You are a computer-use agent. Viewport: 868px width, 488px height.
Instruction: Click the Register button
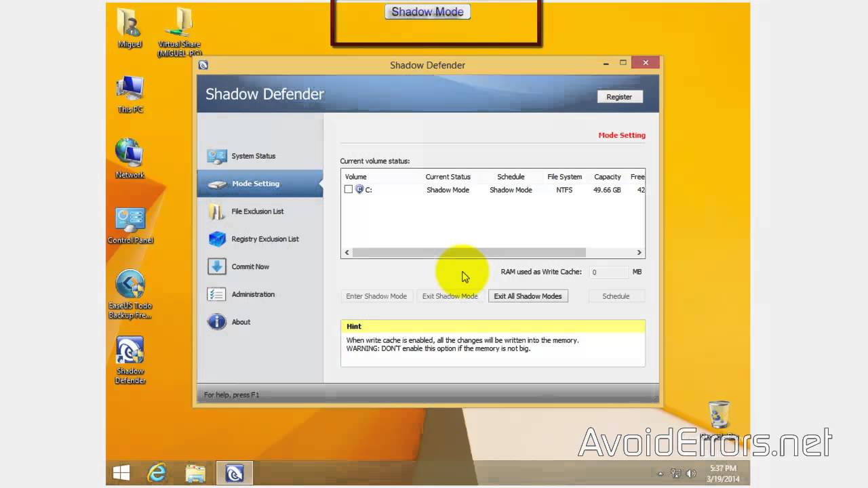(619, 97)
